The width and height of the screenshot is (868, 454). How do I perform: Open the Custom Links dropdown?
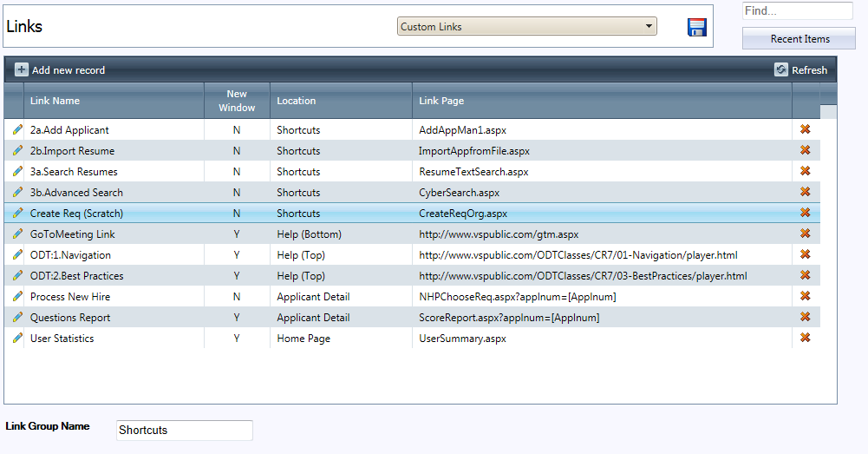click(x=526, y=27)
